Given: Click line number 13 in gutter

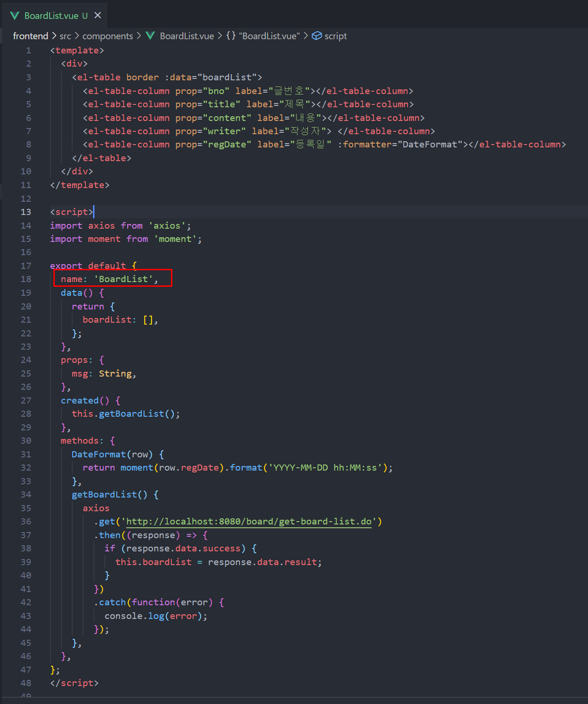Looking at the screenshot, I should [x=26, y=212].
